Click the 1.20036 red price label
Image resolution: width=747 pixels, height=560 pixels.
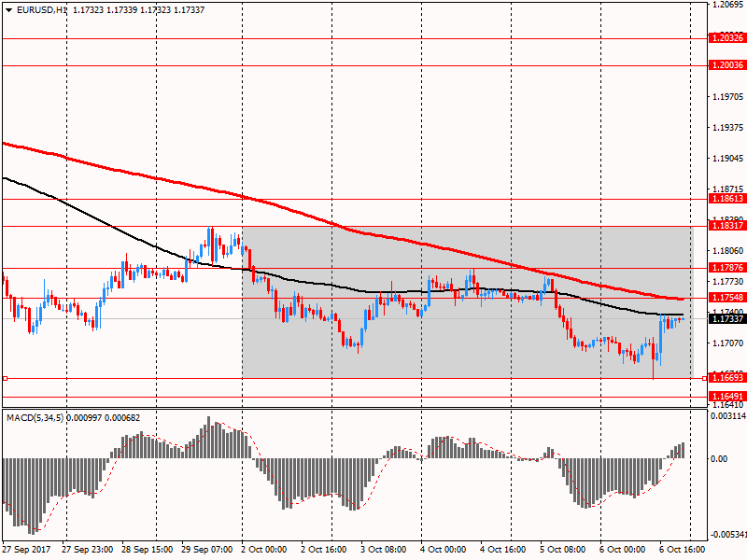726,65
